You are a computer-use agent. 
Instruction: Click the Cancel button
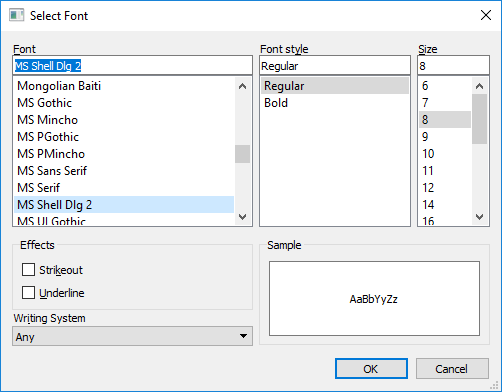click(x=452, y=369)
